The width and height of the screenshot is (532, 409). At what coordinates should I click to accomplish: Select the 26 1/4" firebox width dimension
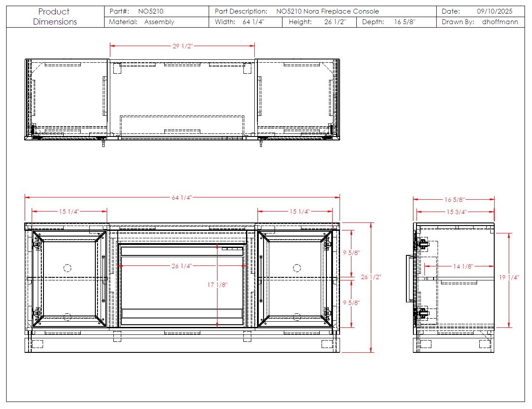pyautogui.click(x=181, y=266)
